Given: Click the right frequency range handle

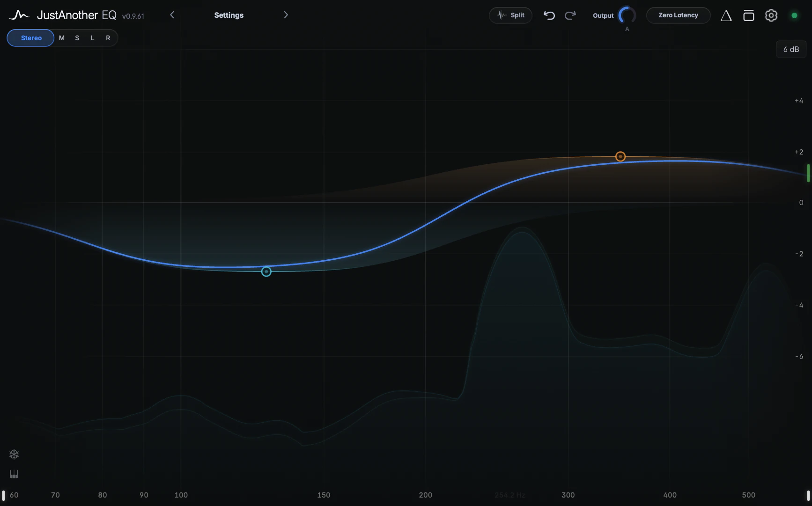Looking at the screenshot, I should (808, 495).
